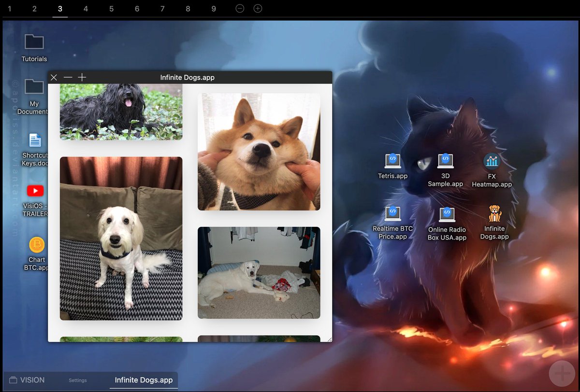Switch to workspace 8
Viewport: 580px width, 392px height.
coord(188,9)
